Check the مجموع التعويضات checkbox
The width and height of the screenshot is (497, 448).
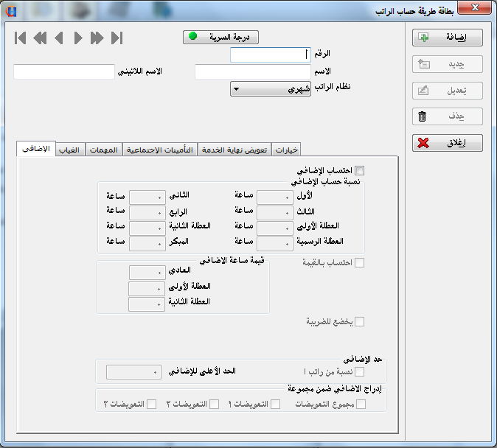361,404
